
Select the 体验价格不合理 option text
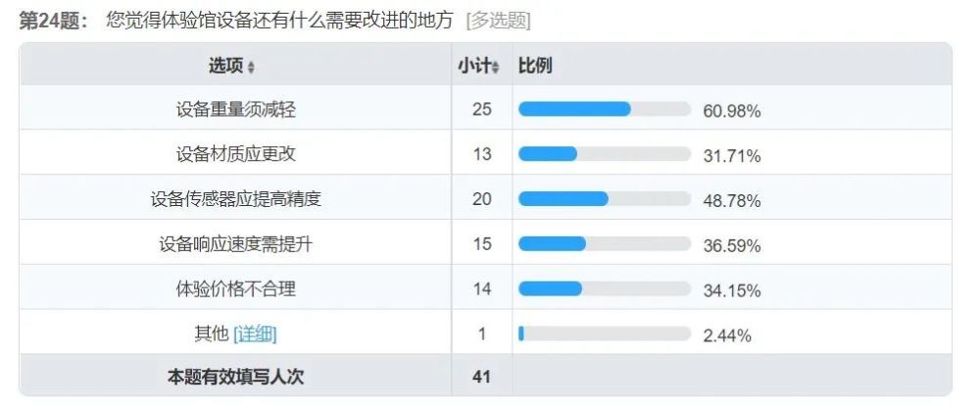(235, 288)
